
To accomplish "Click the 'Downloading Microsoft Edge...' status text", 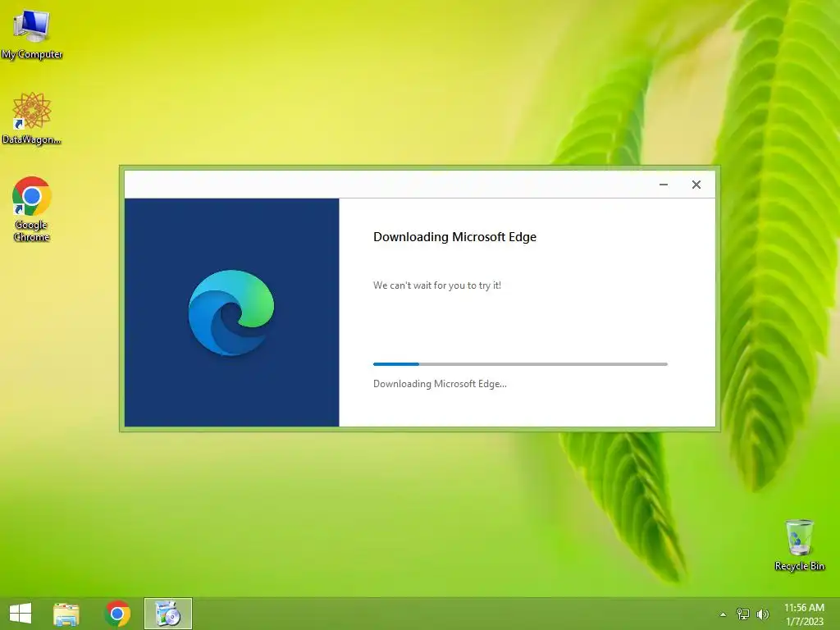I will [x=440, y=384].
